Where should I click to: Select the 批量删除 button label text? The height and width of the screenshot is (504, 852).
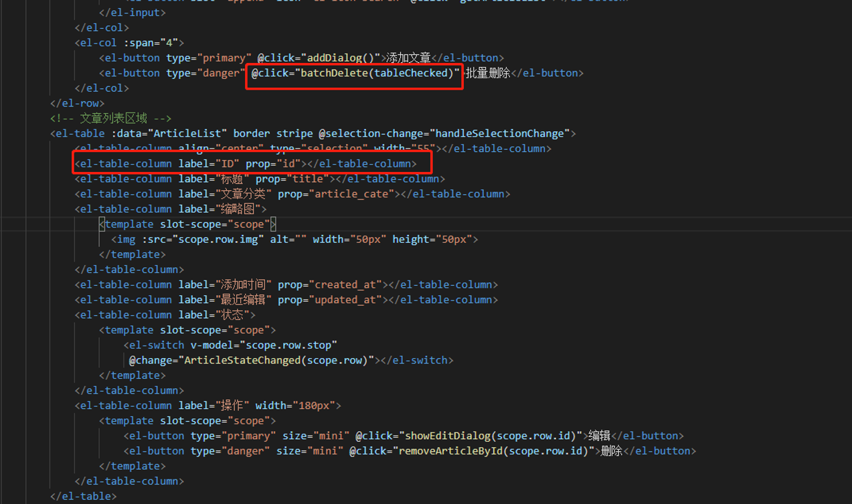(488, 73)
